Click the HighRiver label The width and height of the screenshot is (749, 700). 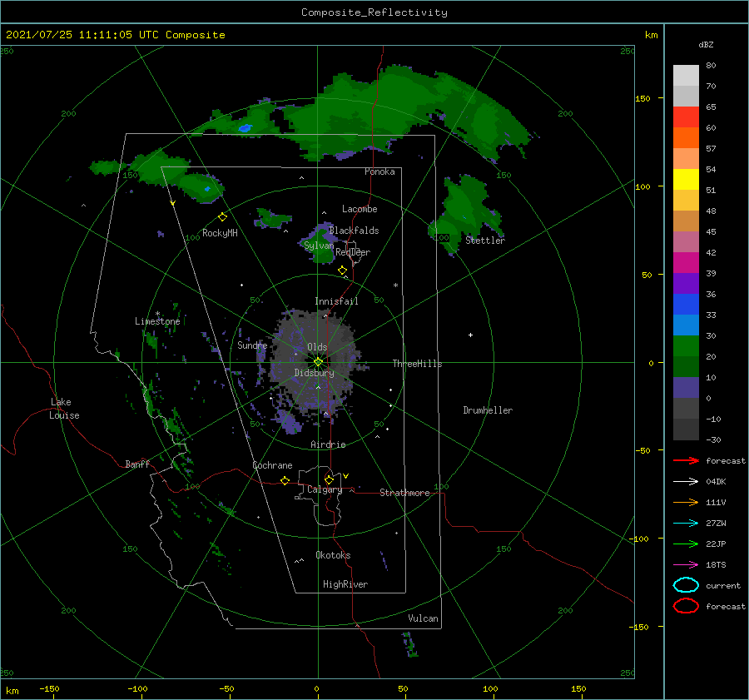coord(345,584)
